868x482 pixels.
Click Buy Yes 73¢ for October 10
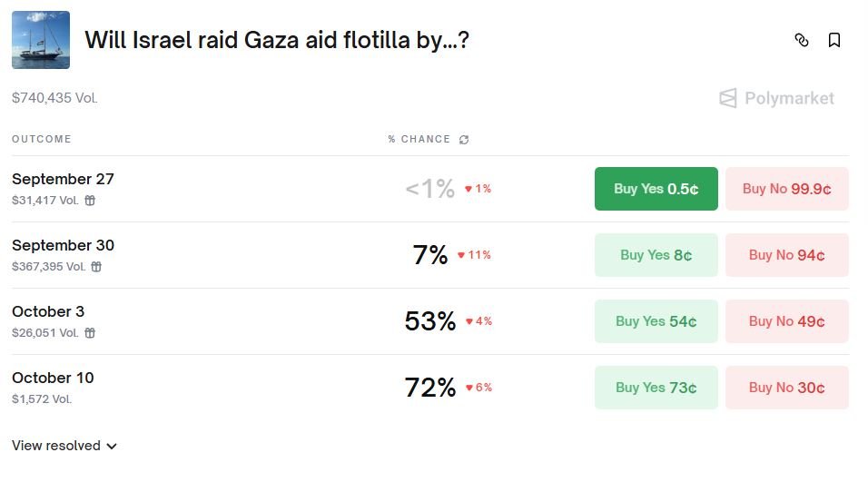(x=656, y=388)
